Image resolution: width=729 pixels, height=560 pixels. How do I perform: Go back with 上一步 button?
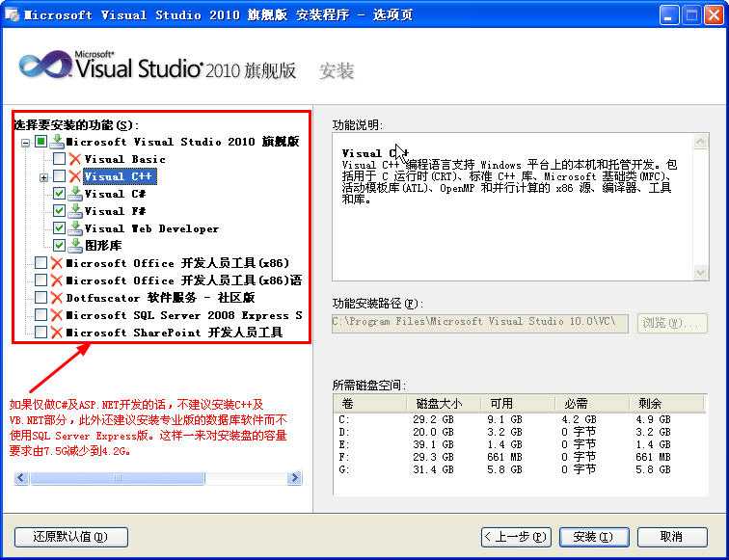[516, 537]
